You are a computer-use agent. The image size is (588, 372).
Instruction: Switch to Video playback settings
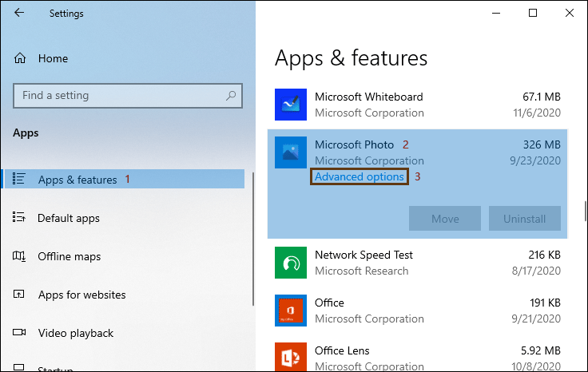click(x=76, y=333)
